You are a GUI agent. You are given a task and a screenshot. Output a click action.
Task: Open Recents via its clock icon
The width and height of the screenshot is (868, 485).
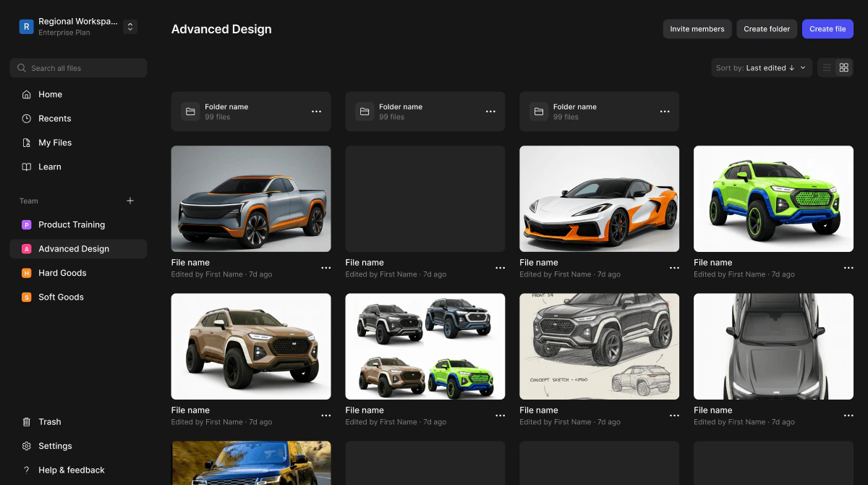(x=26, y=118)
